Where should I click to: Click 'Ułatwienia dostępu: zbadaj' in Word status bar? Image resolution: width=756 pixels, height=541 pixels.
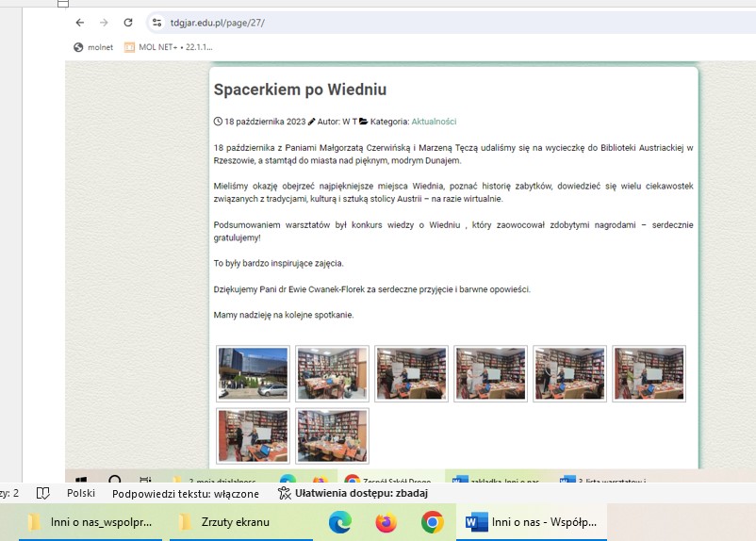tap(353, 493)
